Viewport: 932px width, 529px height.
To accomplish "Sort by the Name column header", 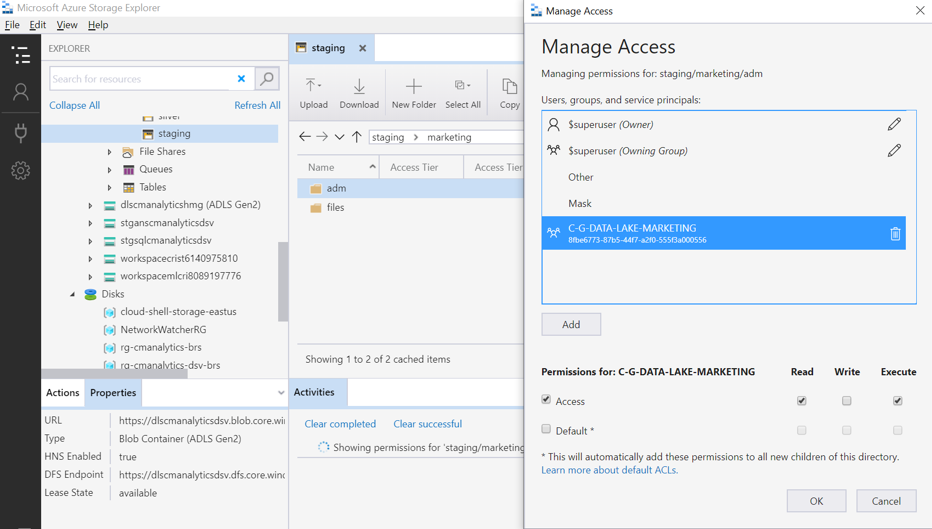I will pos(338,168).
